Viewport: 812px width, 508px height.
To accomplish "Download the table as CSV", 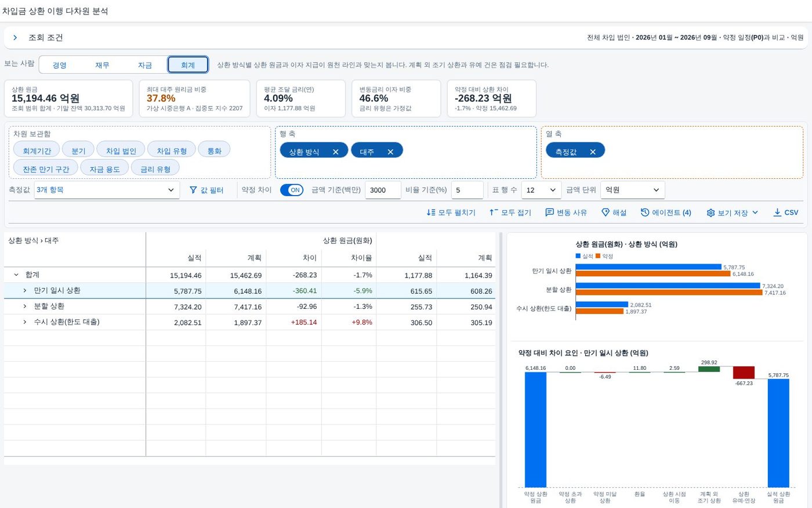I will pyautogui.click(x=786, y=212).
